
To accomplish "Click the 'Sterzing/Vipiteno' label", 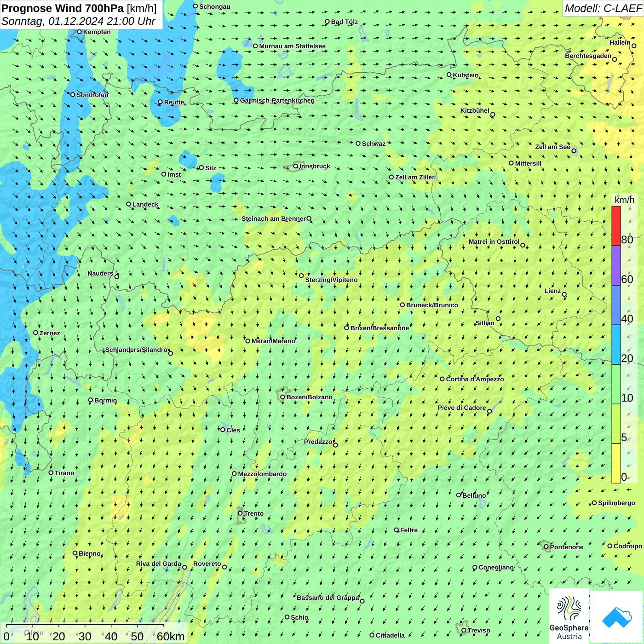I will [x=331, y=280].
